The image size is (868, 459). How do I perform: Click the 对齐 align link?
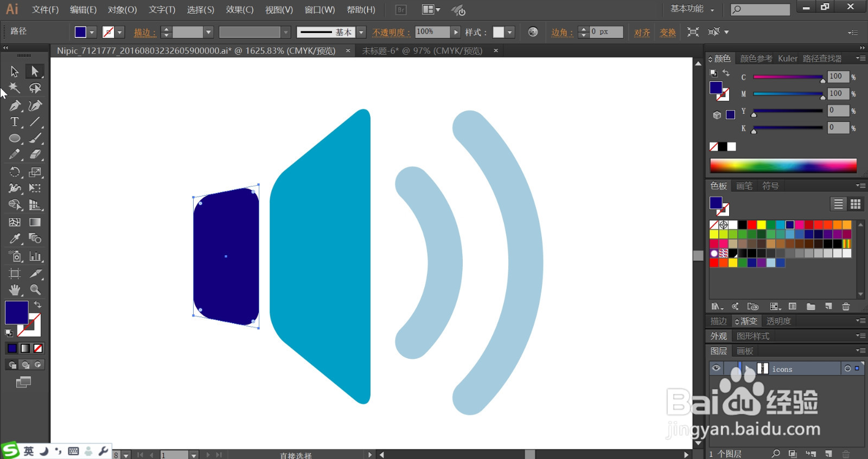[x=642, y=33]
